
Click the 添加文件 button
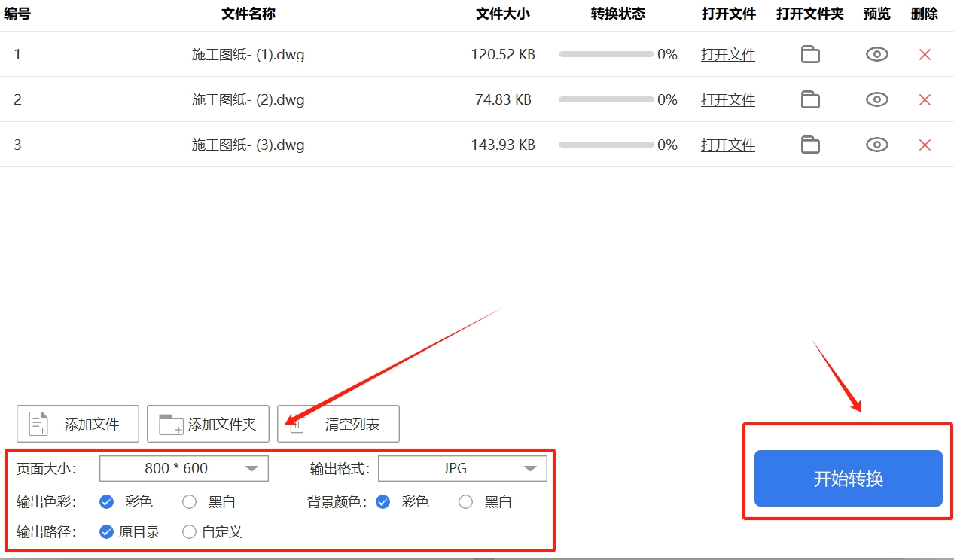tap(78, 424)
